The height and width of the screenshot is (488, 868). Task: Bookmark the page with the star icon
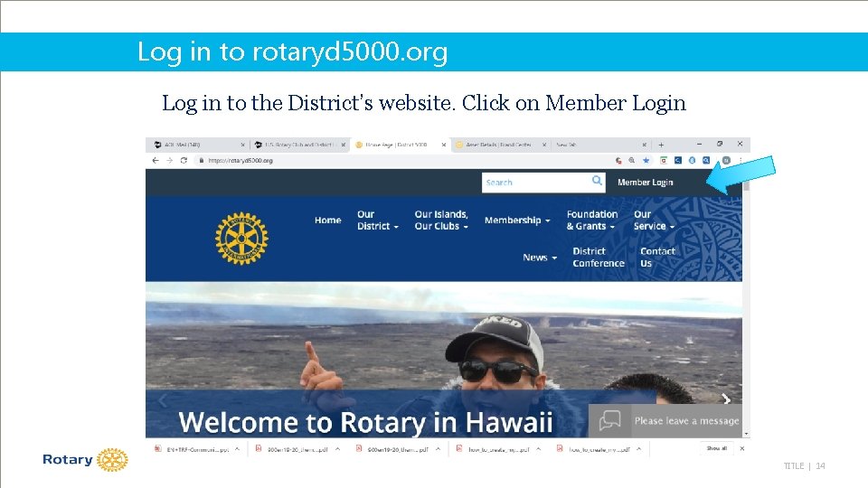pos(646,161)
